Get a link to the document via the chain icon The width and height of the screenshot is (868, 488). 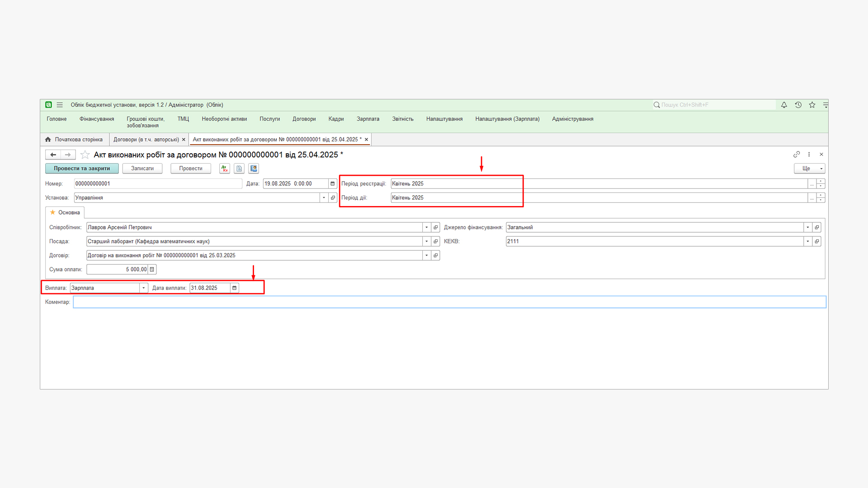pos(797,155)
